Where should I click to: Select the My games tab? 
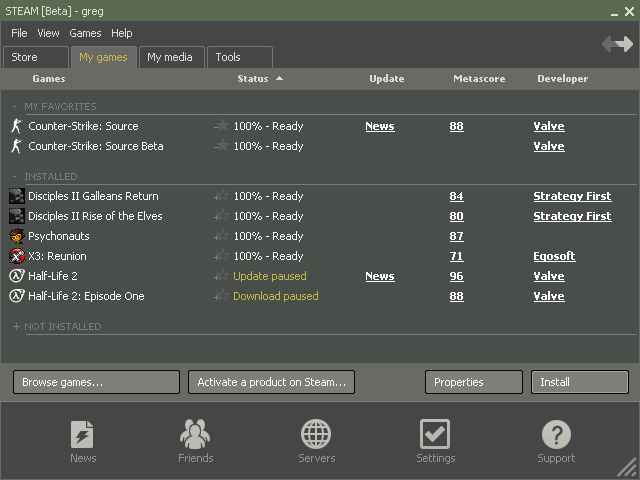pyautogui.click(x=104, y=57)
